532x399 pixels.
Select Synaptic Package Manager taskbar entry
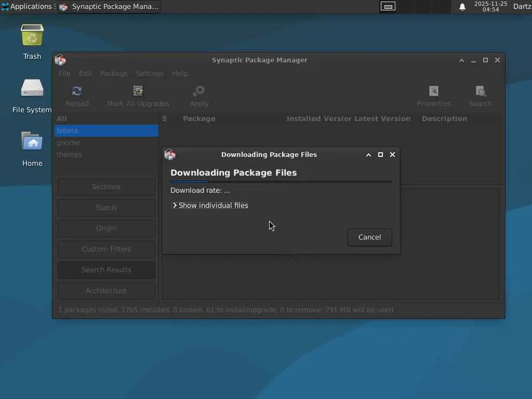coord(109,6)
